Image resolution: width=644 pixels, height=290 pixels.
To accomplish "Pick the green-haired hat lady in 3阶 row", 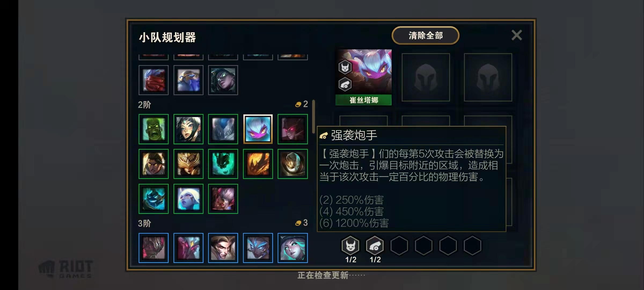I will point(293,248).
